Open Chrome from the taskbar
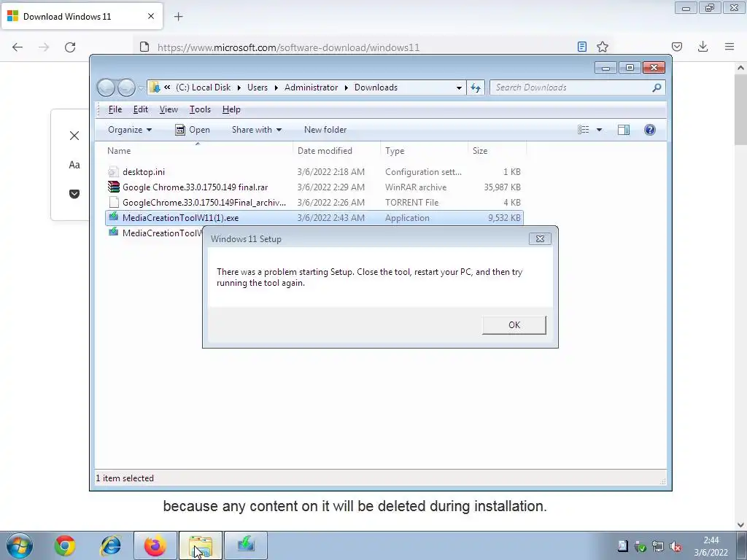The width and height of the screenshot is (747, 560). 64,545
